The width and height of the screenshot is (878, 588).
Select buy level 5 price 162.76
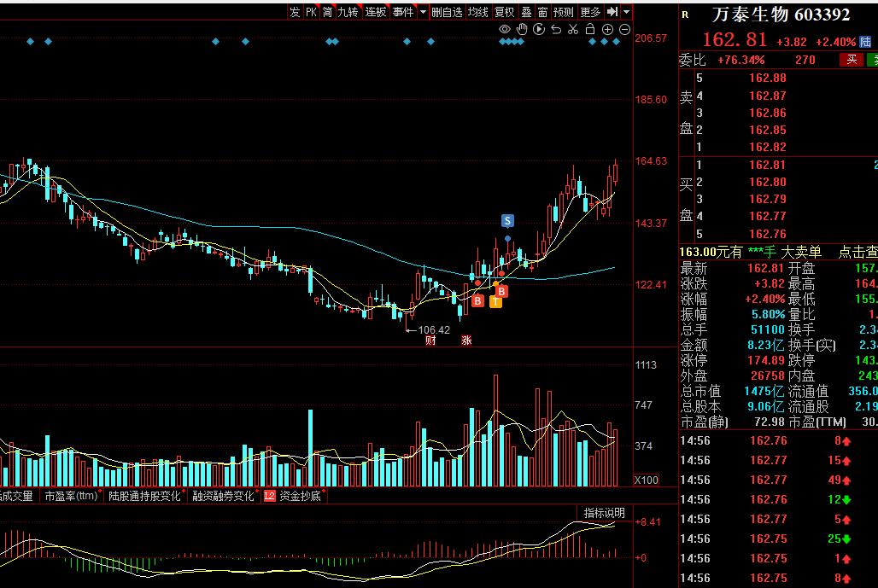pos(768,234)
